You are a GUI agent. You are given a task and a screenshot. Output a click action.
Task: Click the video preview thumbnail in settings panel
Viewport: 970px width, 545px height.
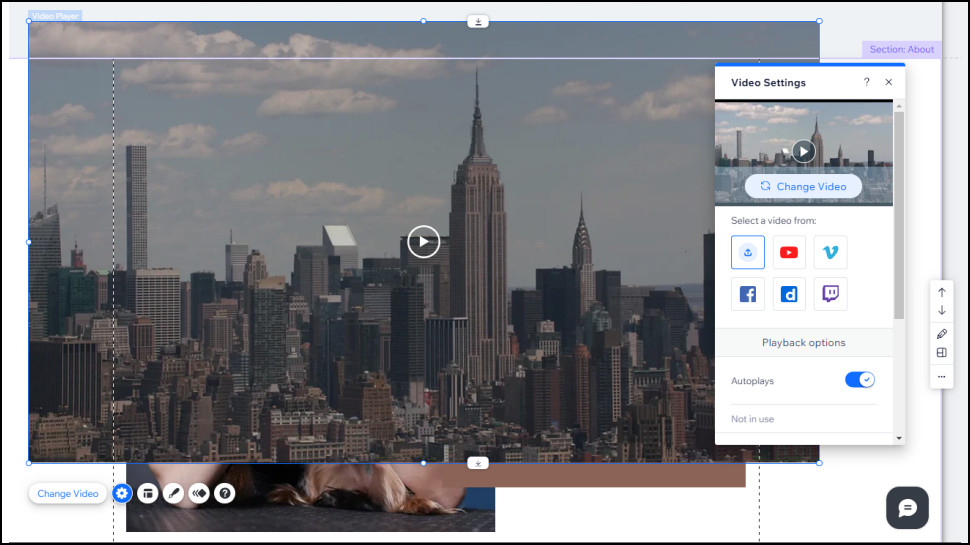pyautogui.click(x=804, y=151)
